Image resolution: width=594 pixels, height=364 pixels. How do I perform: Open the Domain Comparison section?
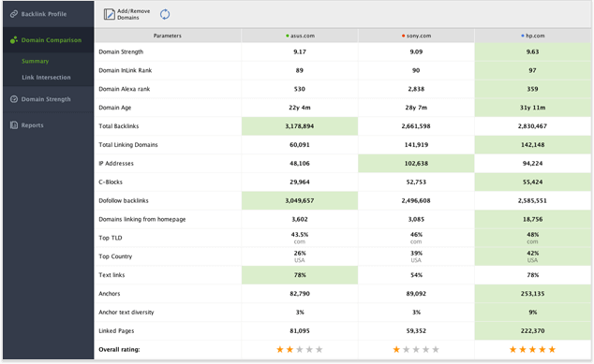click(x=48, y=39)
